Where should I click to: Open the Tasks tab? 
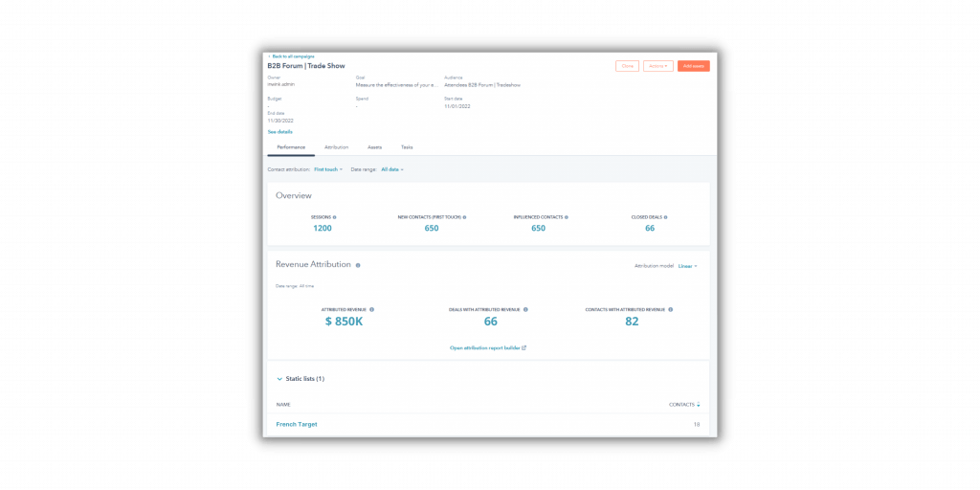[407, 147]
